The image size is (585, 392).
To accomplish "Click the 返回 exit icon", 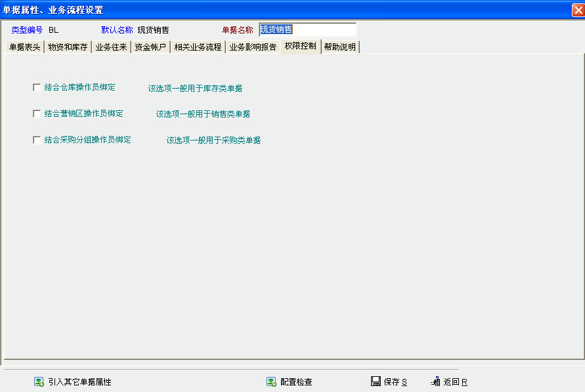I will (x=435, y=381).
